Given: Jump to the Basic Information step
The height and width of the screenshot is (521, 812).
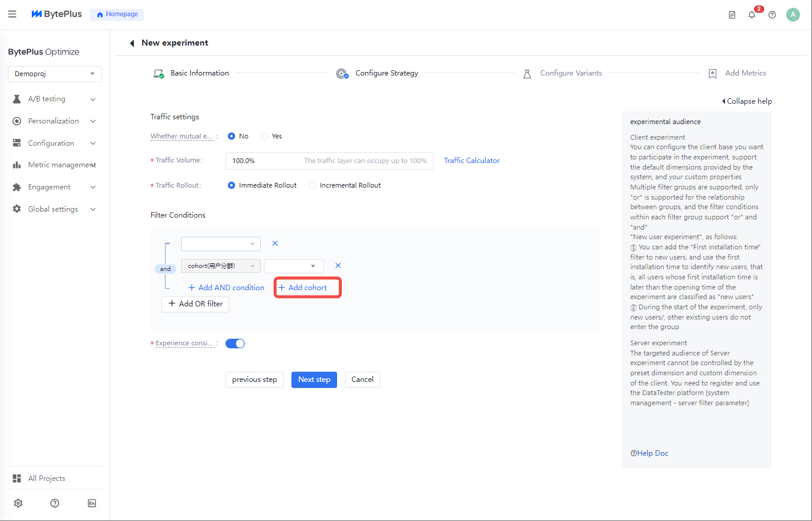Looking at the screenshot, I should [x=200, y=73].
